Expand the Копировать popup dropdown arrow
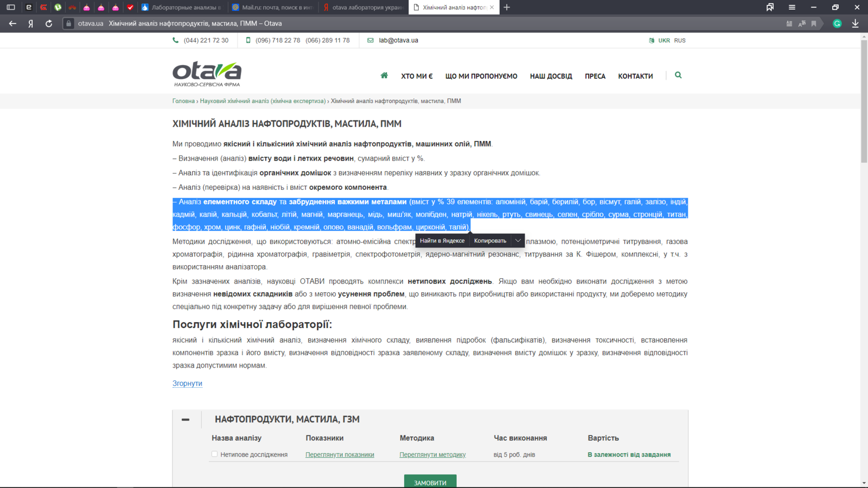 tap(518, 241)
